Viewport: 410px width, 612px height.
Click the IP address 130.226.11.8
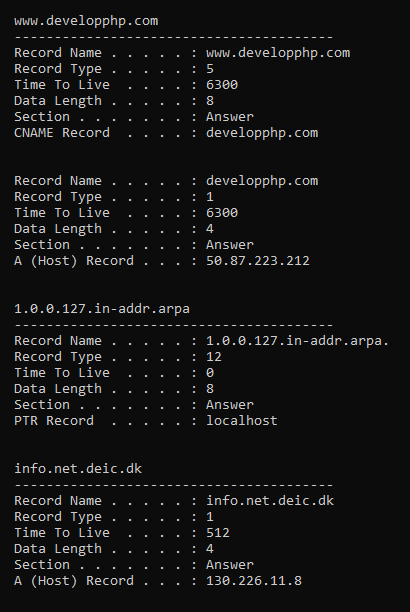coord(254,581)
